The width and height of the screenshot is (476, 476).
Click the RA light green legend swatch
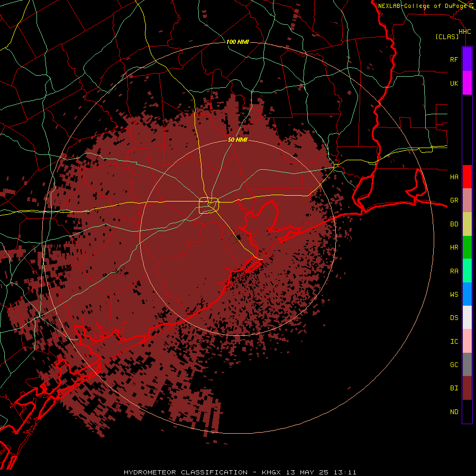(x=467, y=271)
